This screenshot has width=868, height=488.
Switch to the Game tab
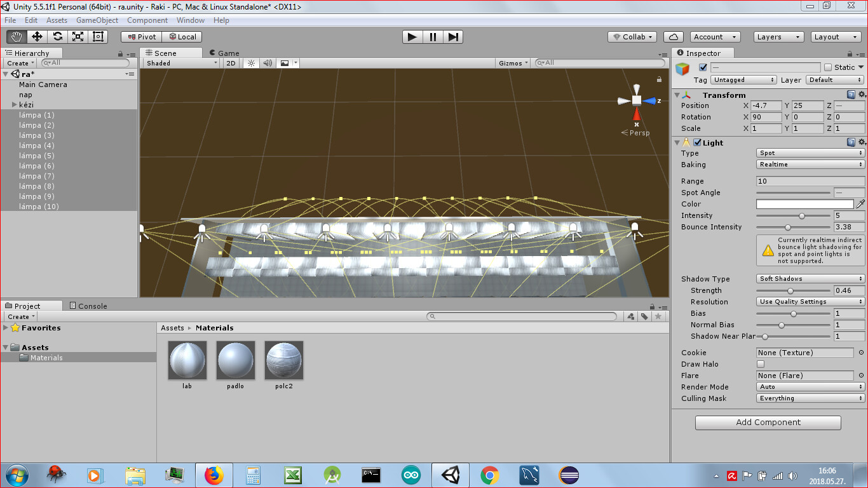pos(224,53)
